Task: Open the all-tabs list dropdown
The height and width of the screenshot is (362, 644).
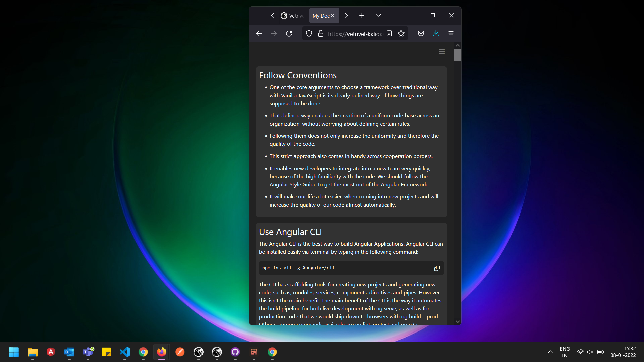Action: point(379,15)
